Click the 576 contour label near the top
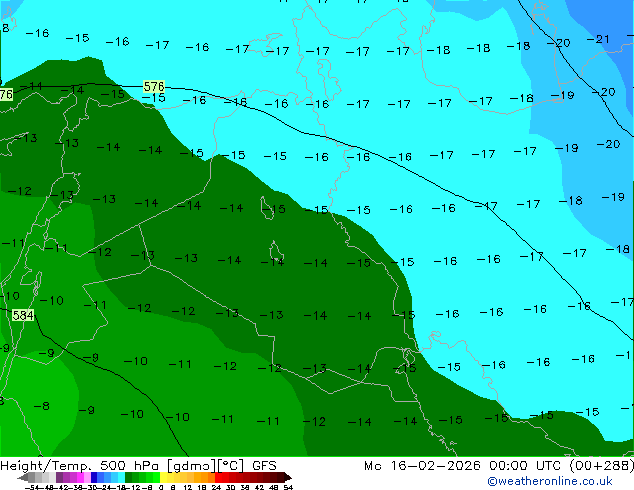This screenshot has width=634, height=490. [x=154, y=86]
